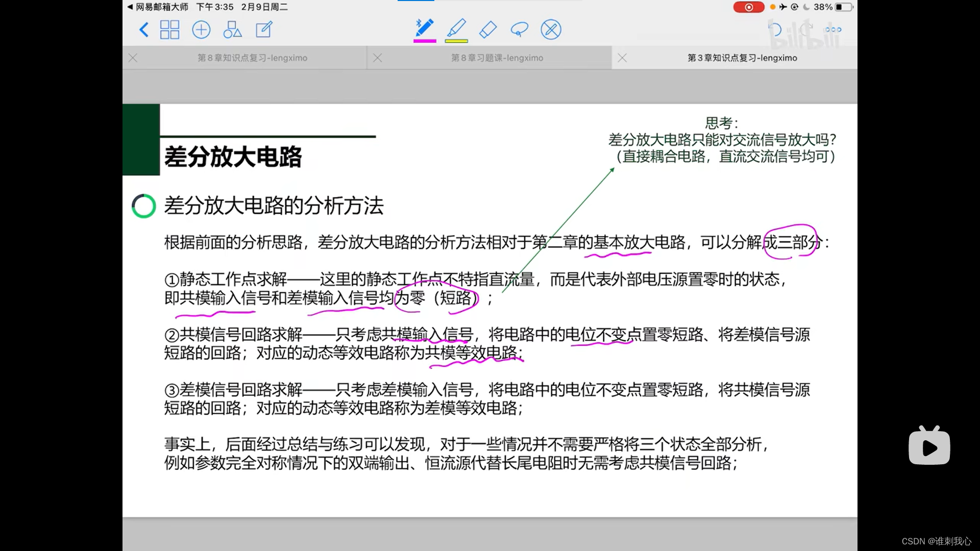
Task: Select the 第3章知识点复习-lengximo tab
Action: click(x=742, y=58)
